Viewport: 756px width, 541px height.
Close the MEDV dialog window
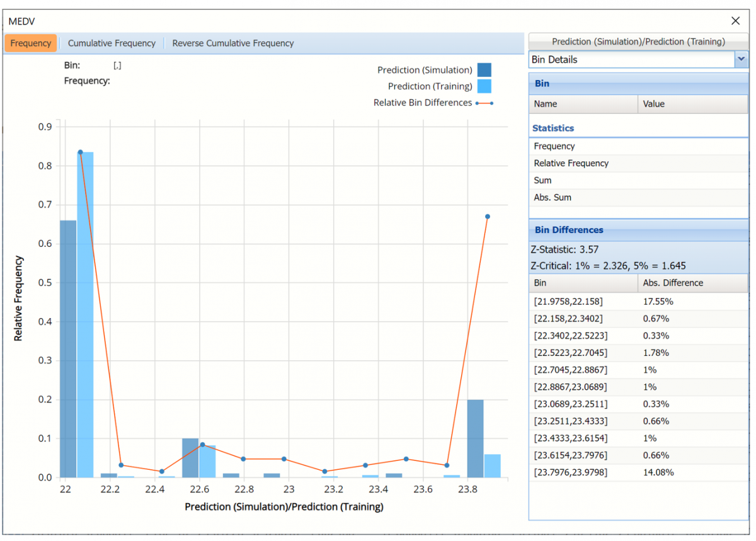click(735, 21)
